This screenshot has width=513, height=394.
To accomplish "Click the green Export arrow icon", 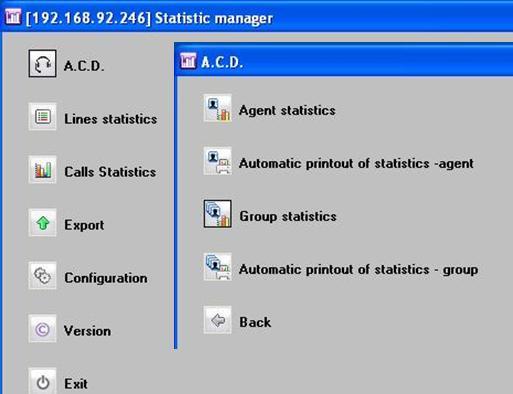I will (42, 223).
